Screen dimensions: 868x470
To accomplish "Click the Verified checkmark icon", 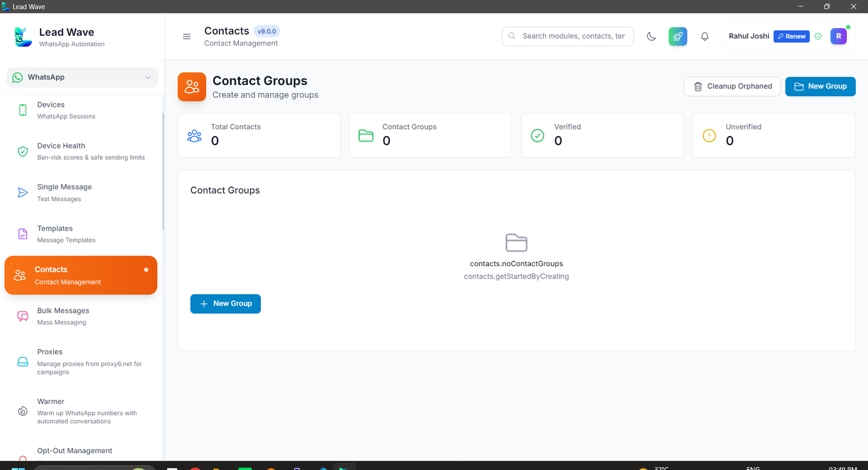I will tap(538, 136).
